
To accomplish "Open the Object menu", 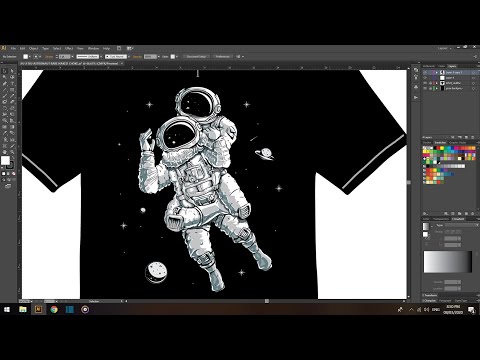I will (33, 48).
